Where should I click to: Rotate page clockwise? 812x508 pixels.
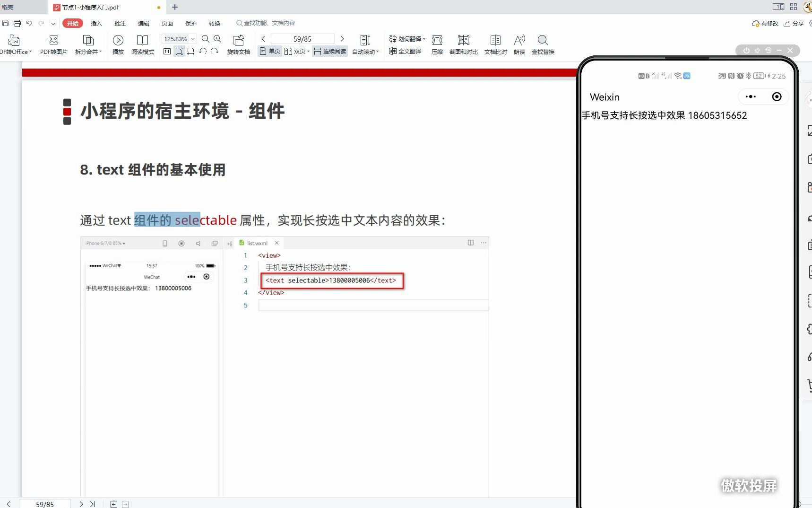(x=215, y=51)
